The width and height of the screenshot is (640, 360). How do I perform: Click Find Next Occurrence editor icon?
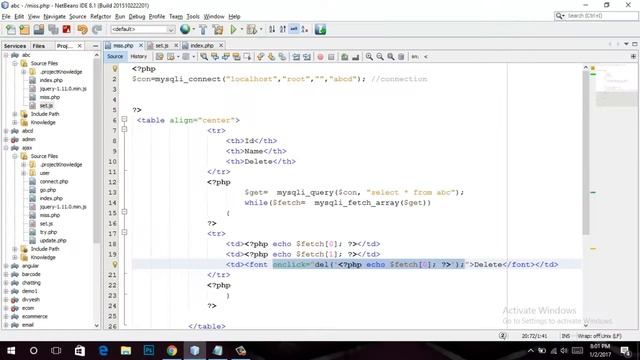225,57
